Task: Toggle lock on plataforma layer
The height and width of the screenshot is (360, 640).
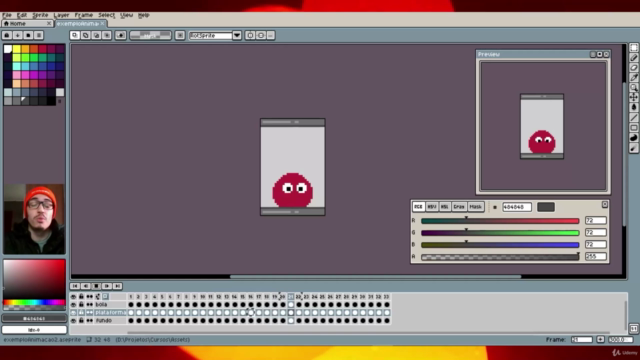Action: point(81,313)
